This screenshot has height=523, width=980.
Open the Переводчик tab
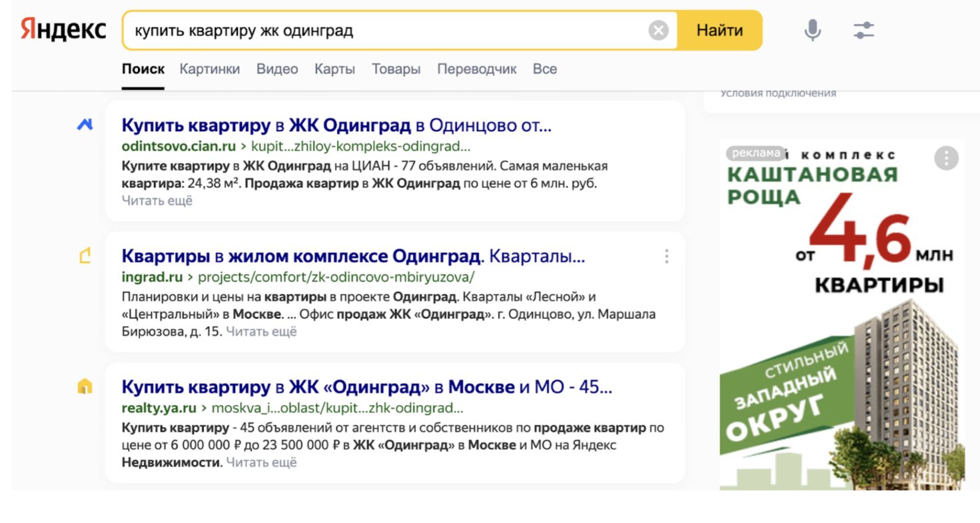476,69
